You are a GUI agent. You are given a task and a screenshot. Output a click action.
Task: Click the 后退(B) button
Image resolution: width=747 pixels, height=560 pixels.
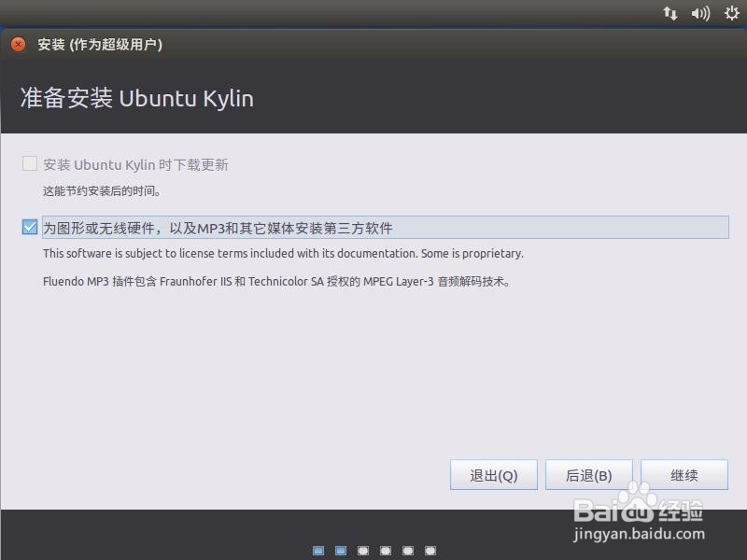point(588,475)
